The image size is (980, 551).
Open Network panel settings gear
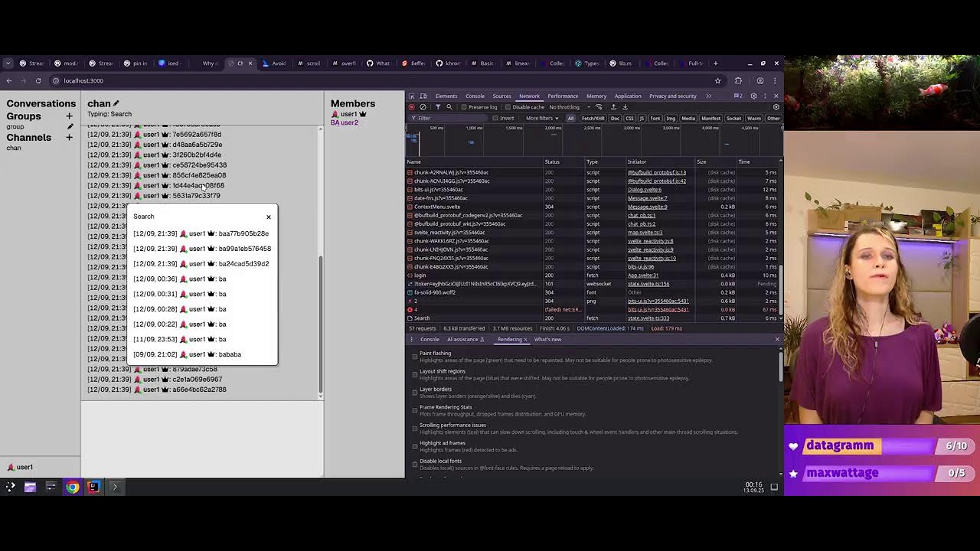(776, 107)
